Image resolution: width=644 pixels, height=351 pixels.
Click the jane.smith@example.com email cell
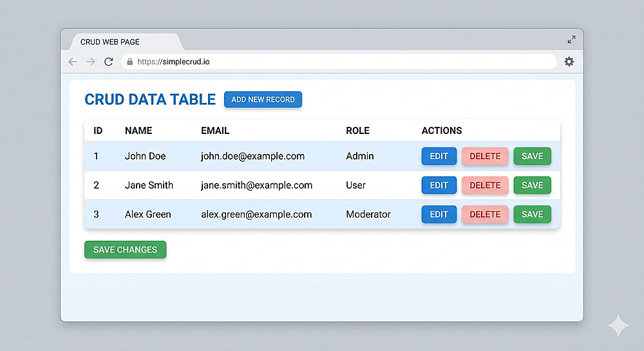pos(256,185)
